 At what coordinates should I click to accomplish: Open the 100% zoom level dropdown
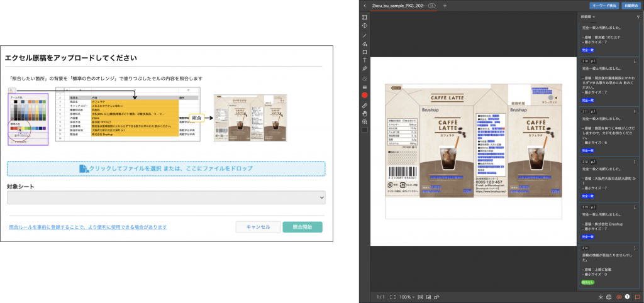tap(408, 297)
